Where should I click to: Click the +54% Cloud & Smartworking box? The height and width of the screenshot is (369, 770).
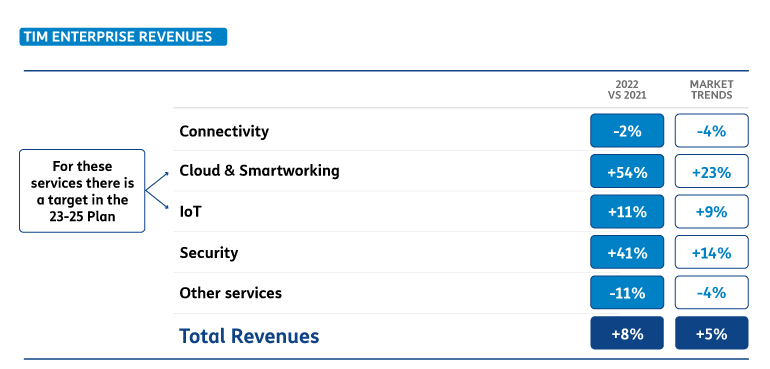(627, 171)
